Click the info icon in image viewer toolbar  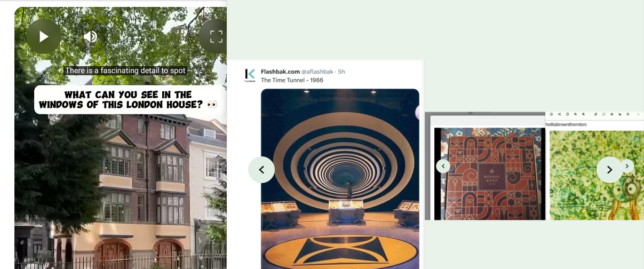coord(551,114)
